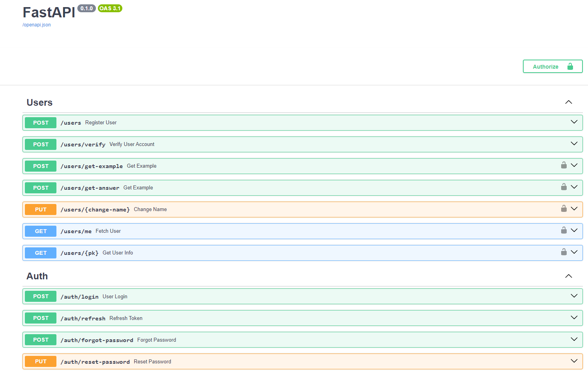Click the lock icon on Change Name row

click(564, 209)
